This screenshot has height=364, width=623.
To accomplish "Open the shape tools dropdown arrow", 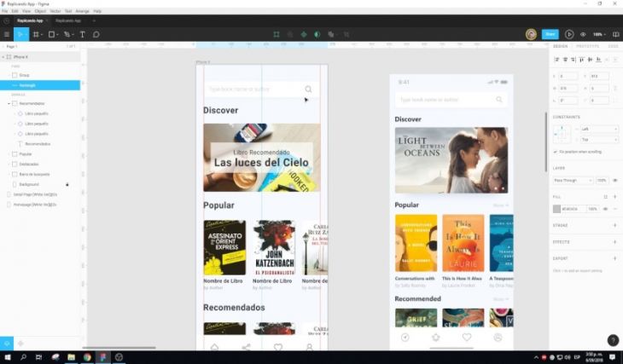I will click(57, 35).
